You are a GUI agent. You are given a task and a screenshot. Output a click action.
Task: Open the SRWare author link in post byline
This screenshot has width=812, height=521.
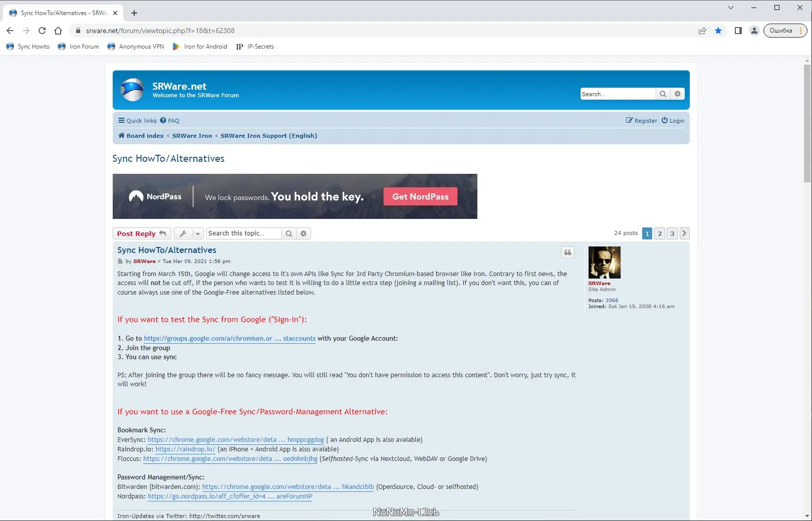tap(144, 262)
